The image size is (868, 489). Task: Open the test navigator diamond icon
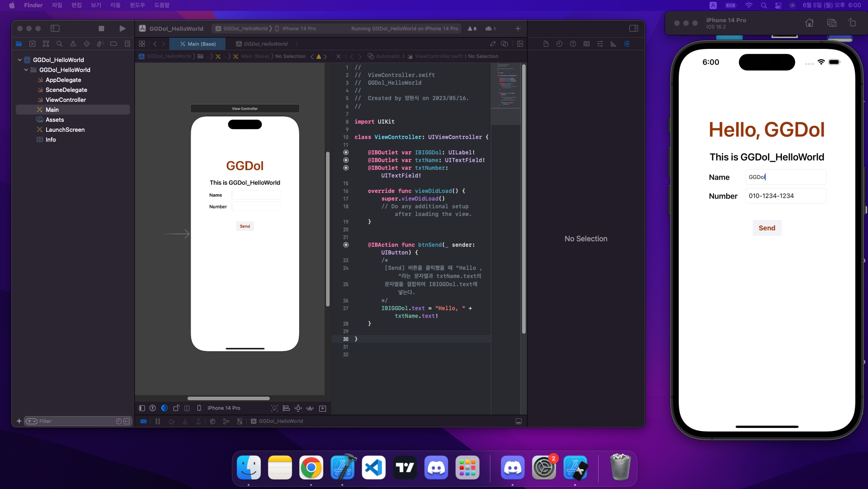pyautogui.click(x=86, y=44)
